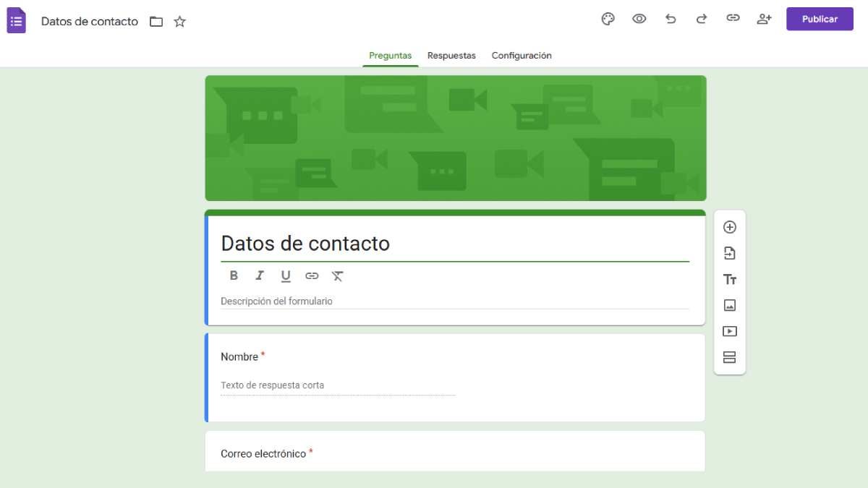The image size is (868, 488).
Task: Remove formatting from title
Action: [338, 275]
